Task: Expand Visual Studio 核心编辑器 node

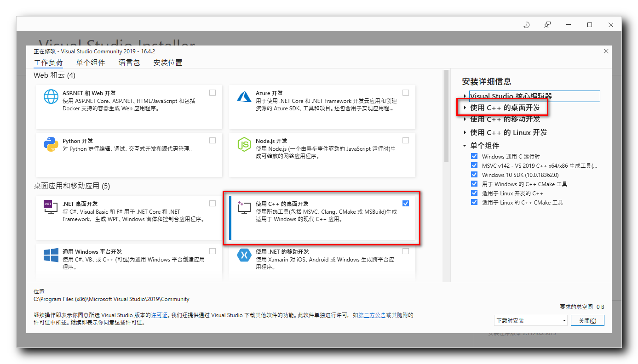Action: pos(465,97)
